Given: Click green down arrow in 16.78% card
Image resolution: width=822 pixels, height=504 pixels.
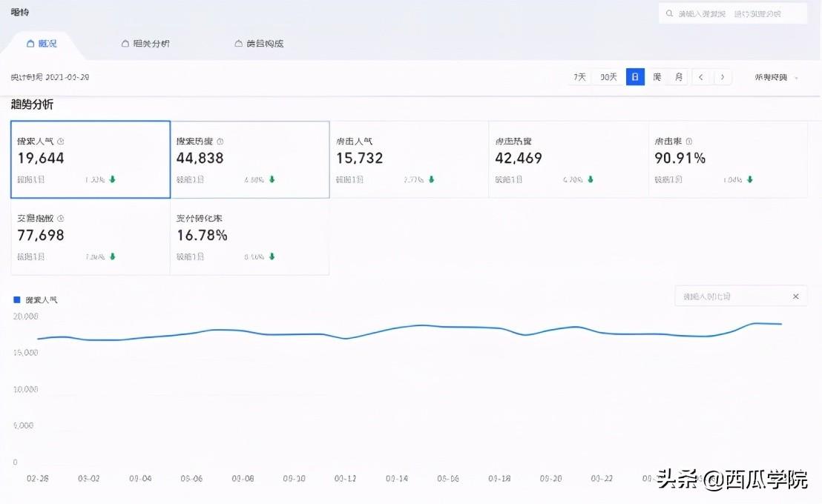Looking at the screenshot, I should point(272,256).
